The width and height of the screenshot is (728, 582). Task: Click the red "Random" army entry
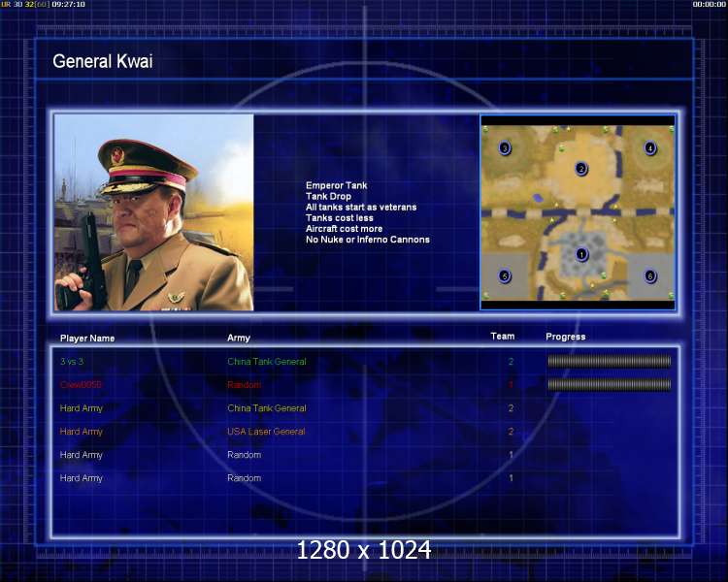click(x=245, y=385)
